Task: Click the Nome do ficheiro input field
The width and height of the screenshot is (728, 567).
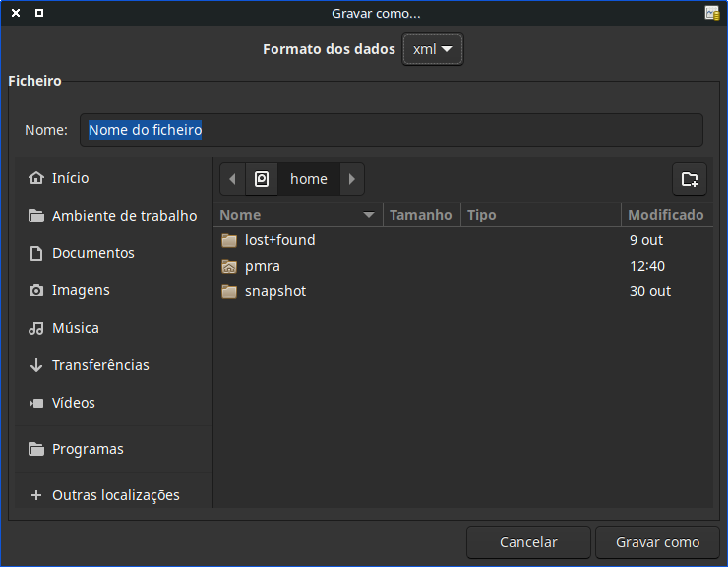Action: click(x=392, y=130)
